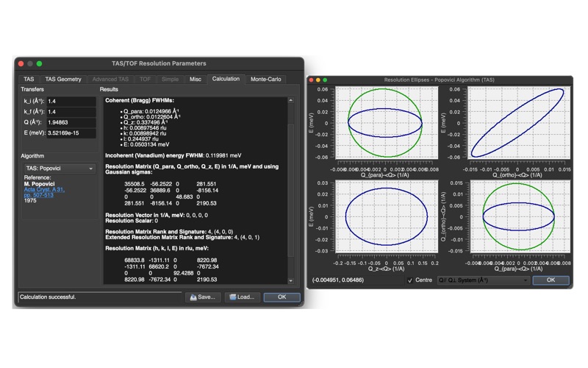Switch to the TAS tab

(x=29, y=79)
